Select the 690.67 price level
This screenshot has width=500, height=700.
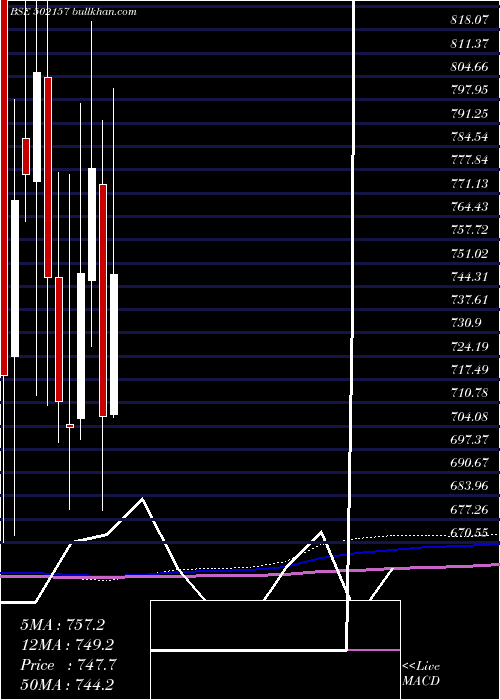pos(469,462)
